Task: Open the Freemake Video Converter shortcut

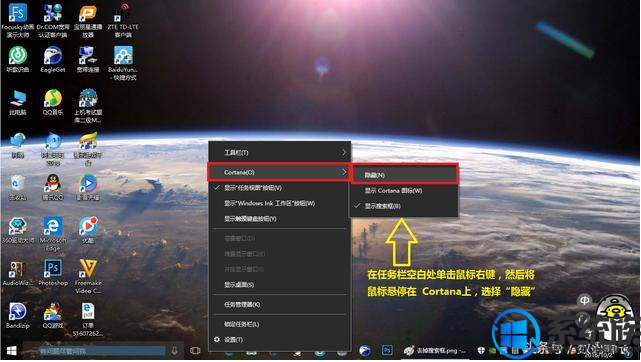Action: point(88,276)
